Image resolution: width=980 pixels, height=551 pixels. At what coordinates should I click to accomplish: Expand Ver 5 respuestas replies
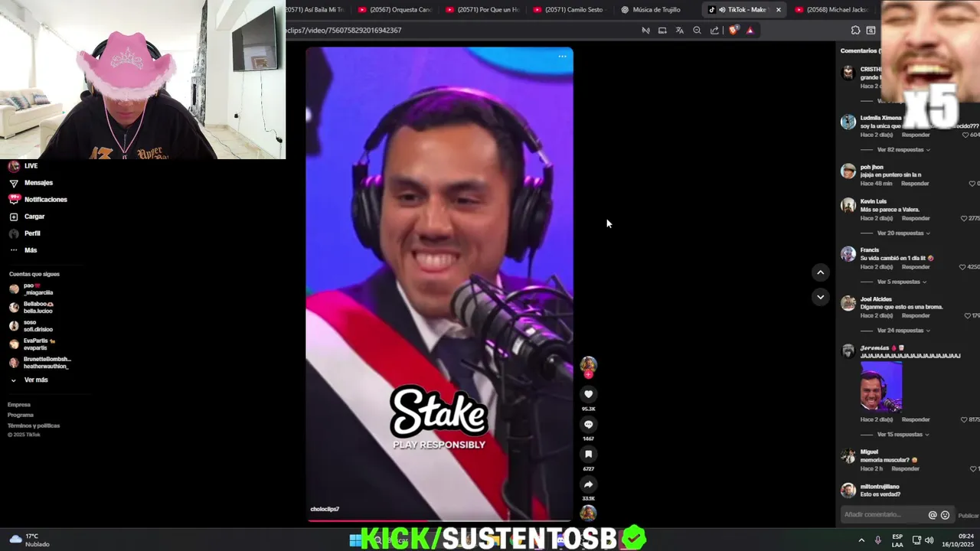[902, 282]
